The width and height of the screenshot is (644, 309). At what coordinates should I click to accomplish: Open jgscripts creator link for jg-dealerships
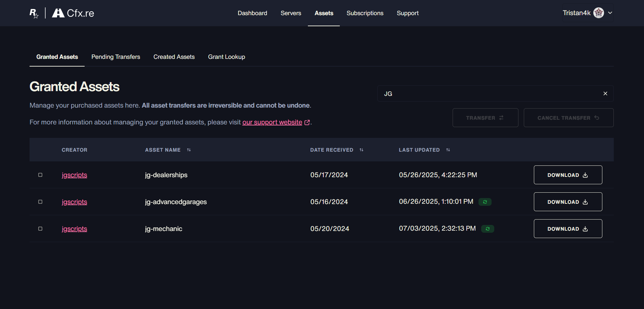point(74,175)
